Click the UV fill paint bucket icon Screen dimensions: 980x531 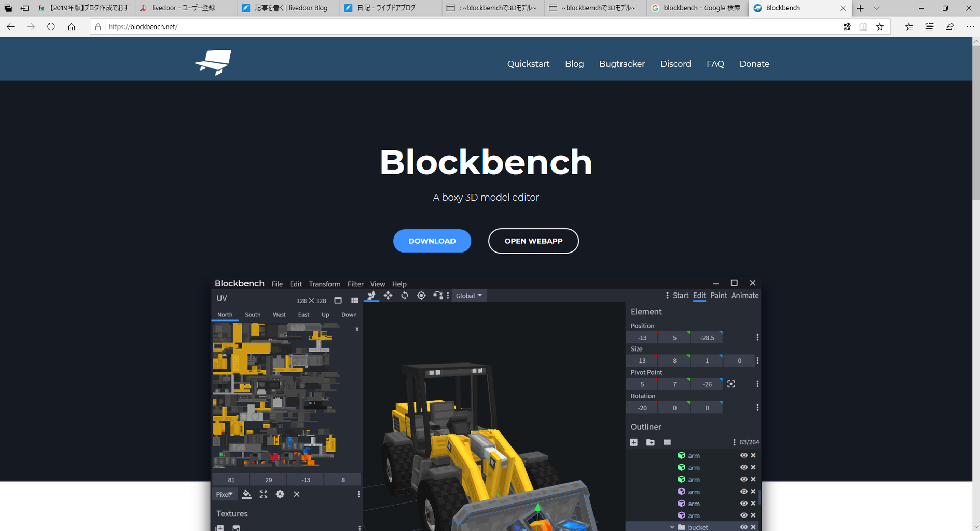(247, 494)
